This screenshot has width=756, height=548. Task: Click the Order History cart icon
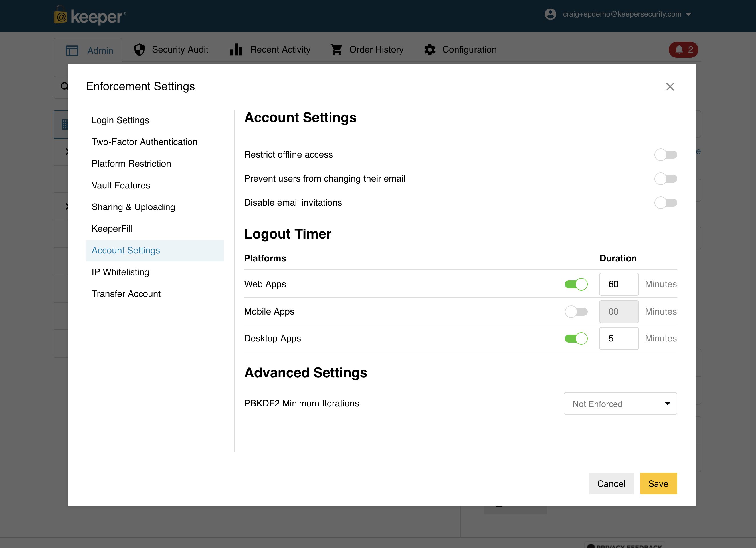pyautogui.click(x=336, y=50)
